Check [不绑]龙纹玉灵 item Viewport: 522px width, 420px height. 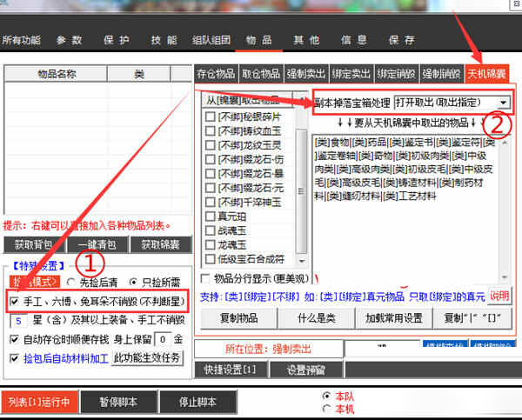210,145
